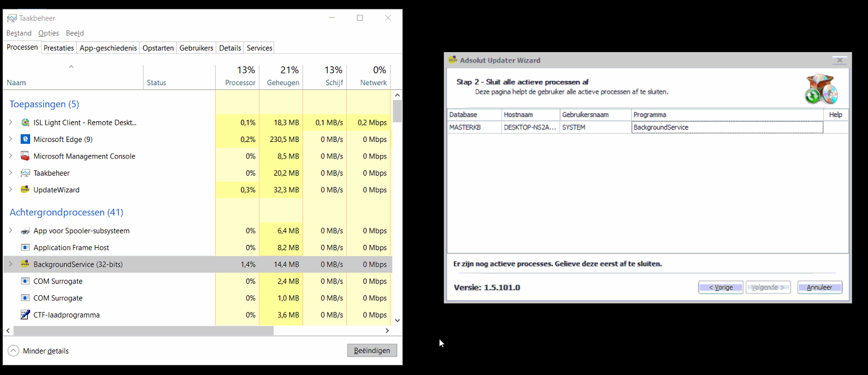The image size is (868, 375).
Task: Expand the Microsoft Edge process group
Action: (x=11, y=140)
